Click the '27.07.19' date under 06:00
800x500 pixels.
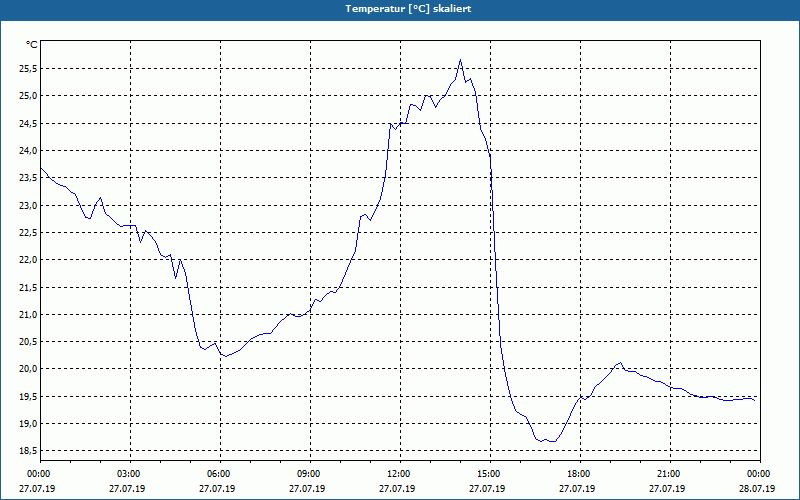[217, 488]
